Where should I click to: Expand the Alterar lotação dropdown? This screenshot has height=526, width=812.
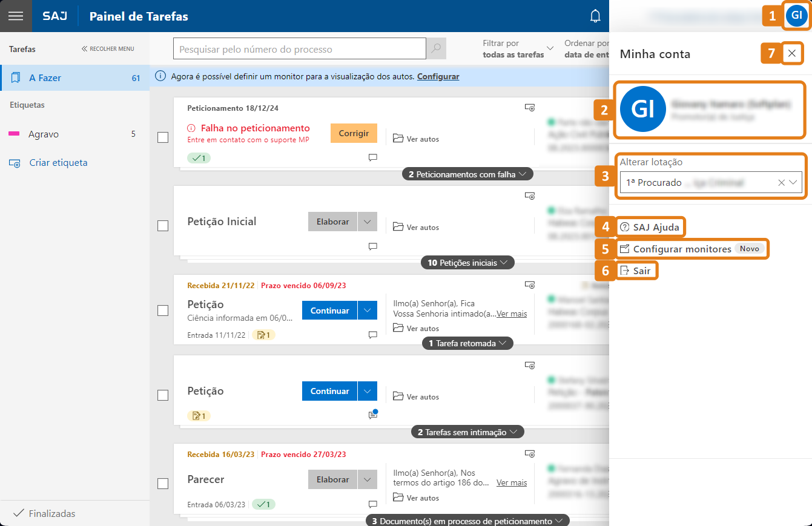(794, 182)
